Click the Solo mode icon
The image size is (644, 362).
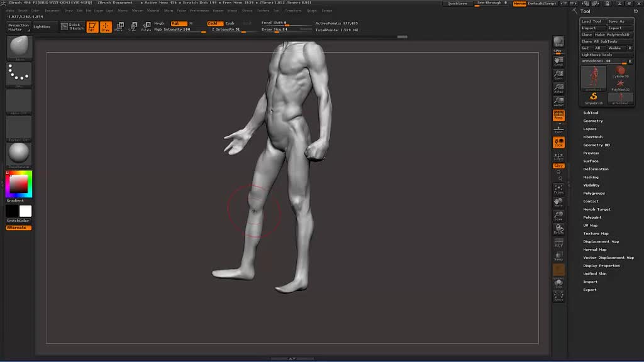pos(558,283)
